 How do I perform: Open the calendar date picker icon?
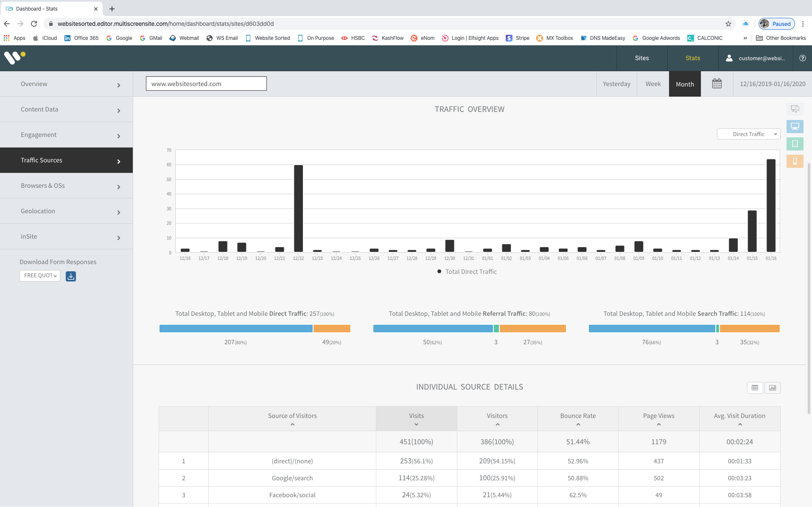pos(717,84)
